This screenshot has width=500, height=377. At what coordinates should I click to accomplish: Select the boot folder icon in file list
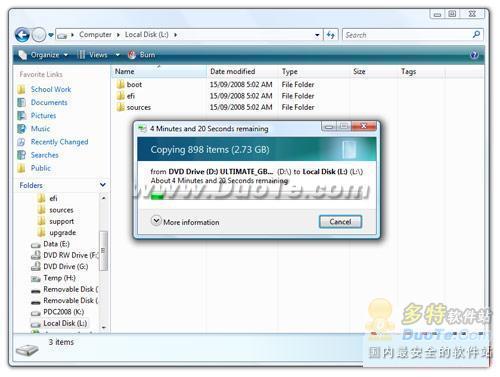[120, 84]
